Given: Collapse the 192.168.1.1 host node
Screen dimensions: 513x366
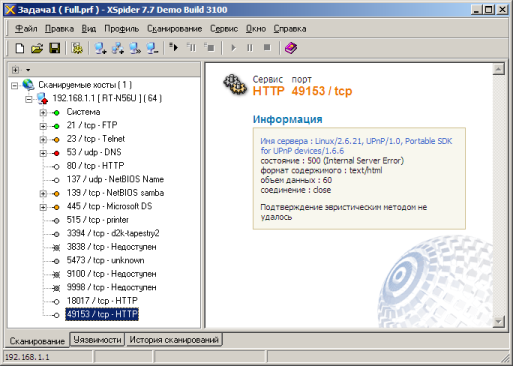Looking at the screenshot, I should [29, 99].
